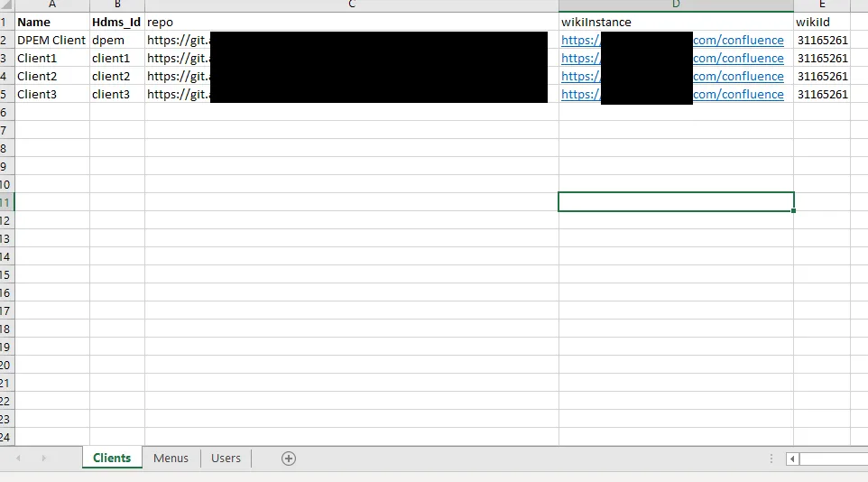This screenshot has height=482, width=868.
Task: Select all cells via corner triangle
Action: point(6,5)
